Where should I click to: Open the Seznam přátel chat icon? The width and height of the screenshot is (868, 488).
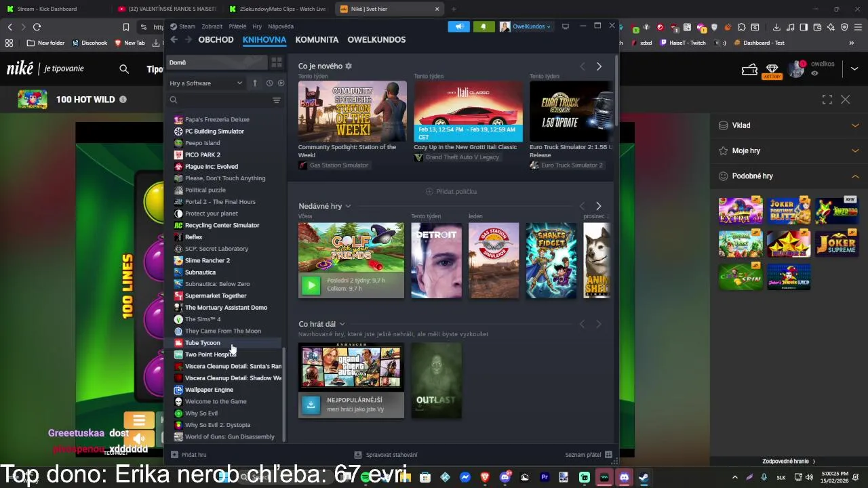tap(608, 455)
